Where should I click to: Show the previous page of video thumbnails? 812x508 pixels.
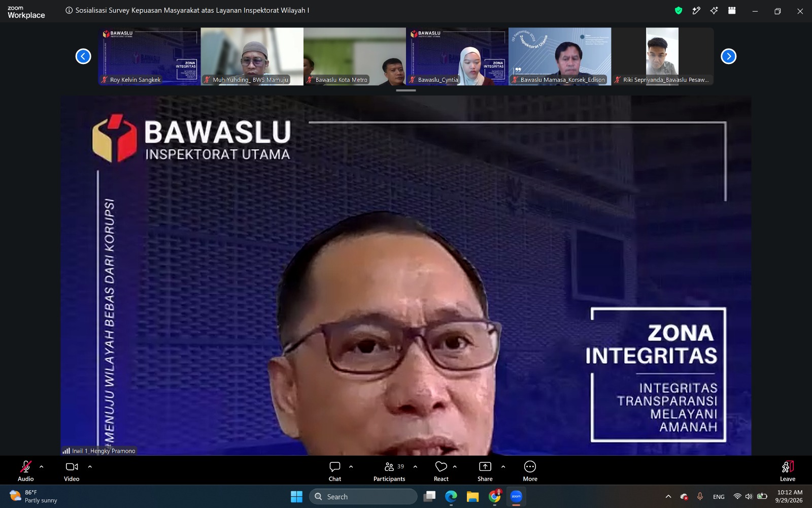[83, 56]
